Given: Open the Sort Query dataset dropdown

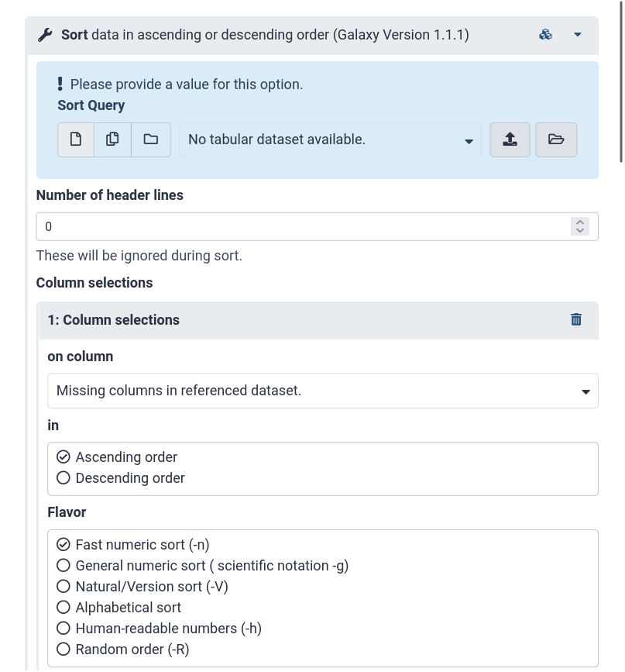Looking at the screenshot, I should (x=330, y=140).
